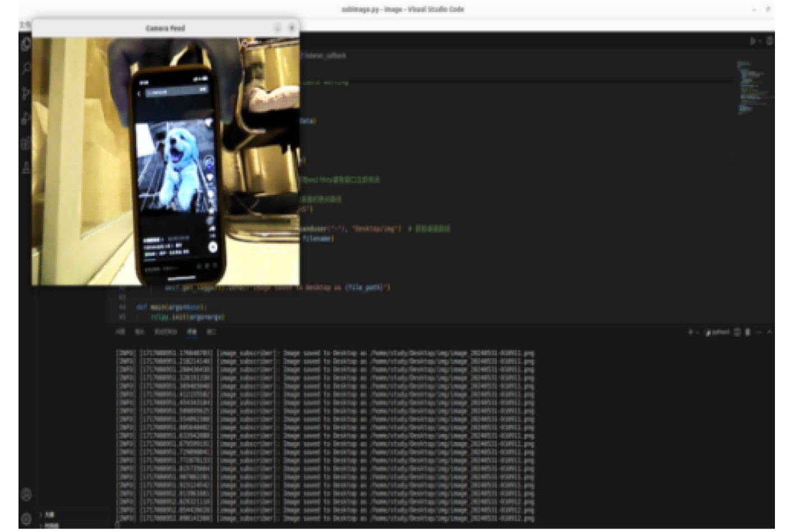794x532 pixels.
Task: Open the Testing flask icon view
Action: coord(26,167)
